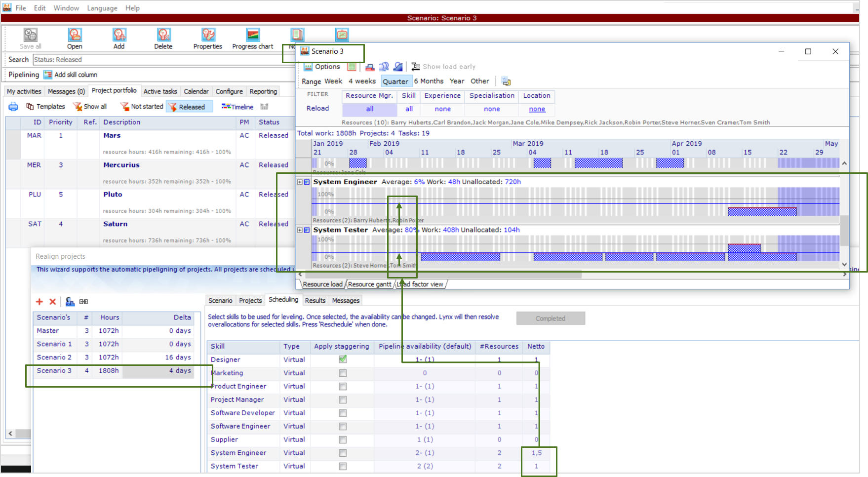Click the Save all toolbar icon
Image resolution: width=868 pixels, height=477 pixels.
point(30,35)
